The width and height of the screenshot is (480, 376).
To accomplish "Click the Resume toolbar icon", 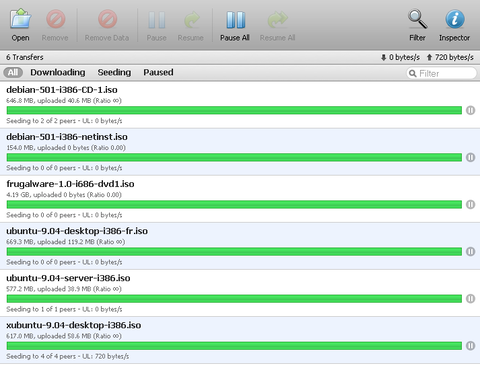I will point(190,25).
